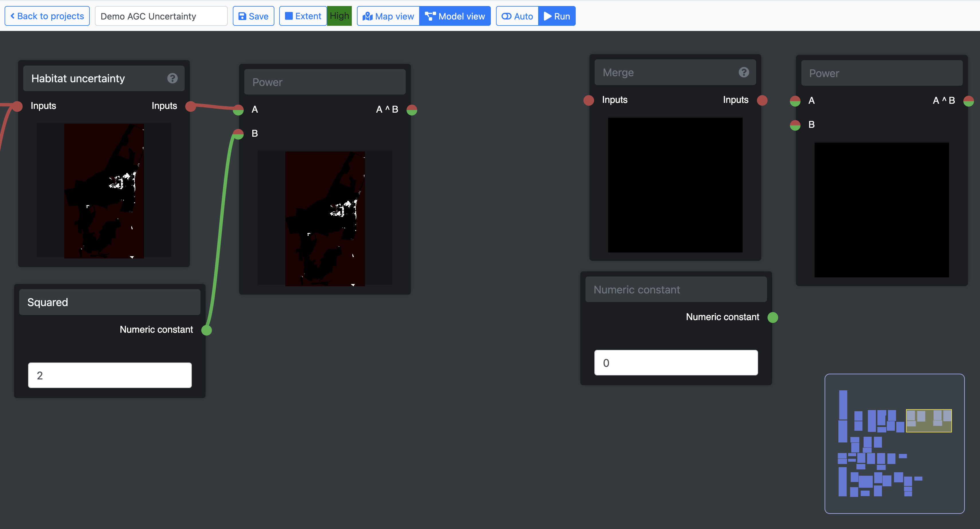Click the Merge node right Inputs port
Viewport: 980px width, 529px height.
(762, 100)
